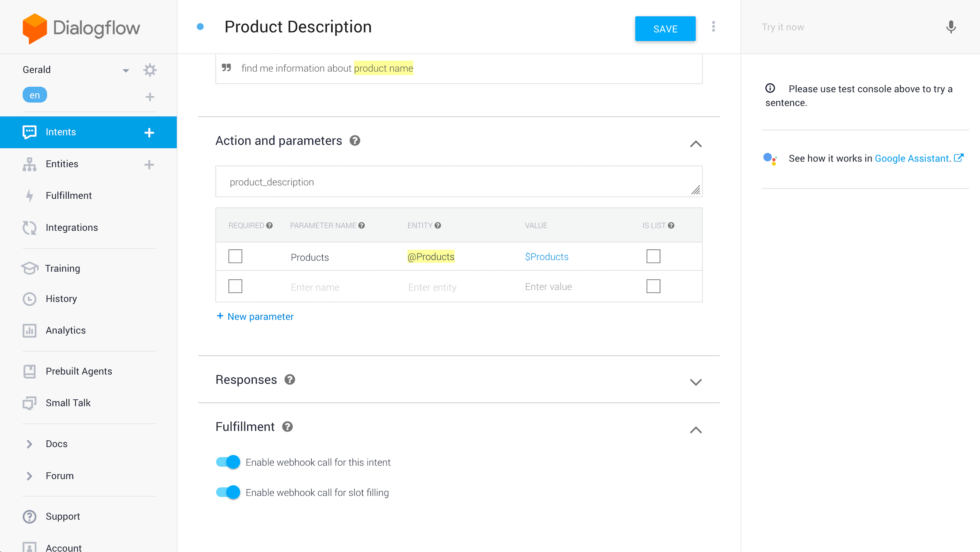Click the Enter entity field

click(x=432, y=287)
